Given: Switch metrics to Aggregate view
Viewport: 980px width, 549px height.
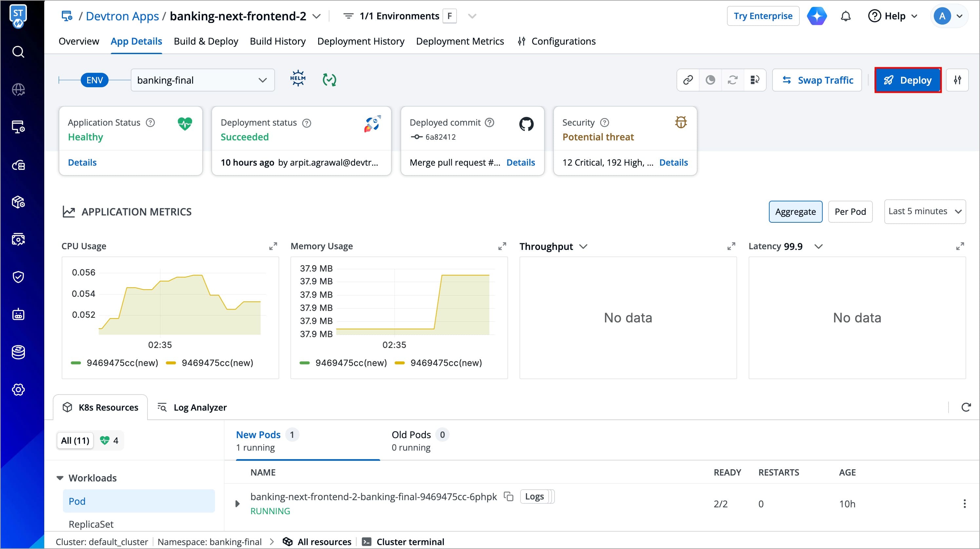Looking at the screenshot, I should pyautogui.click(x=795, y=212).
